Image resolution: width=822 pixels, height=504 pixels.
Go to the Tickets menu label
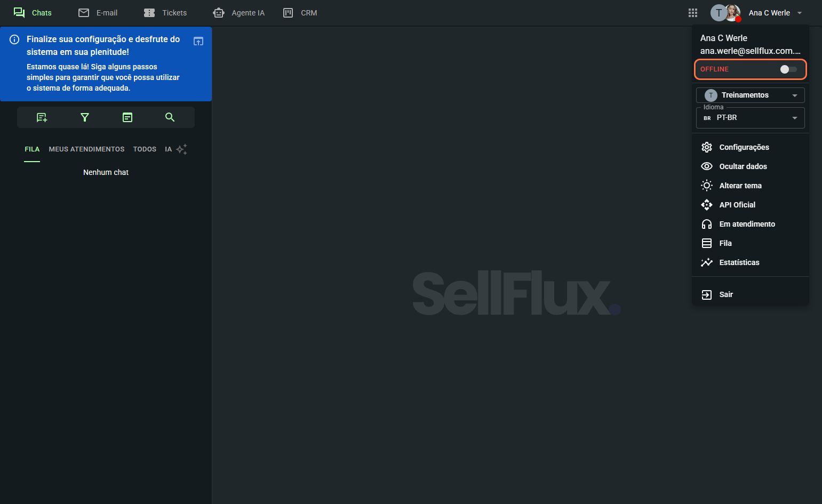pyautogui.click(x=174, y=13)
